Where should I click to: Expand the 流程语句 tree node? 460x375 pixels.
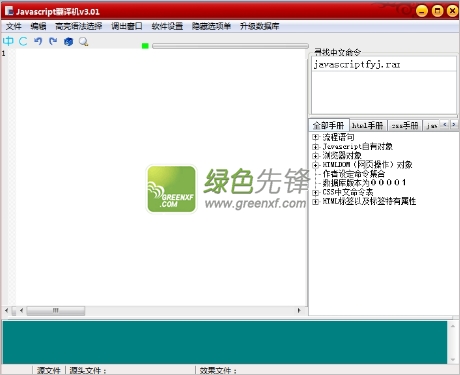[315, 137]
